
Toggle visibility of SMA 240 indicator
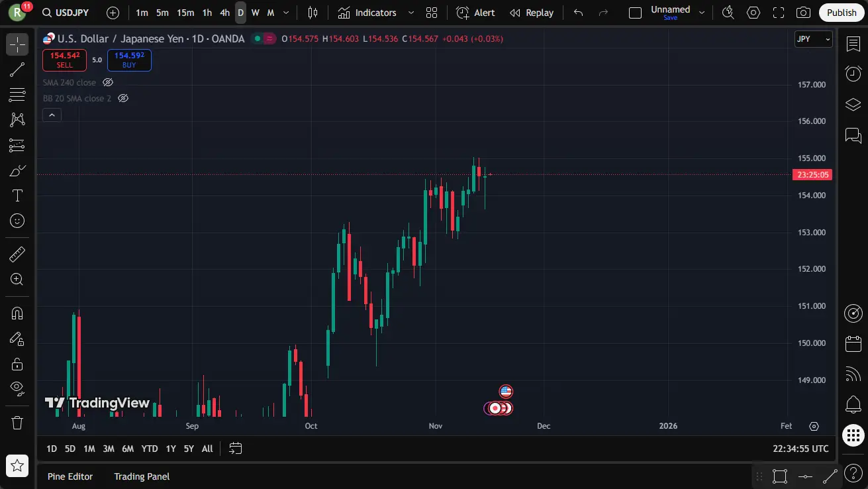(x=108, y=83)
